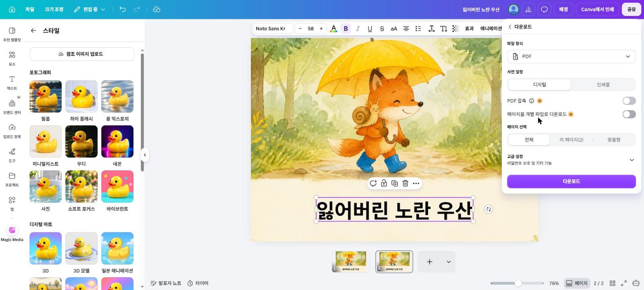644x290 pixels.
Task: Toggle strikethrough text formatting
Action: pyautogui.click(x=382, y=28)
